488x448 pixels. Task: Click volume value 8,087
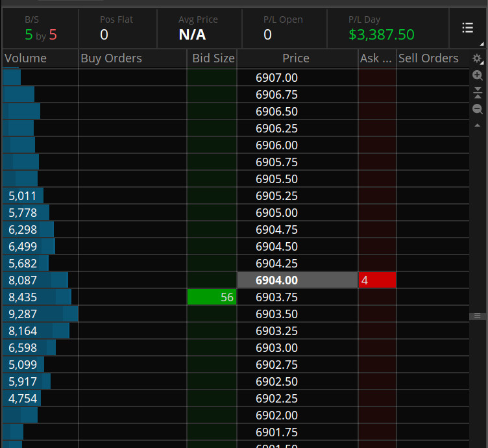(23, 280)
